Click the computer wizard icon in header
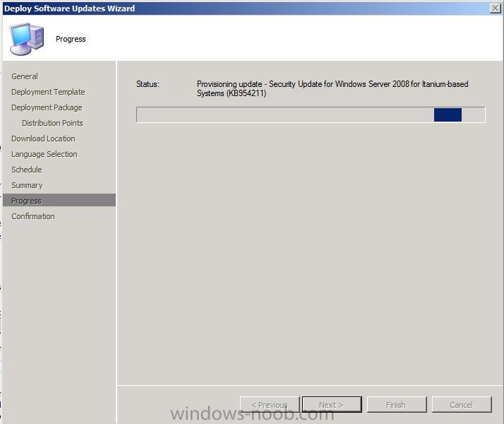 27,39
